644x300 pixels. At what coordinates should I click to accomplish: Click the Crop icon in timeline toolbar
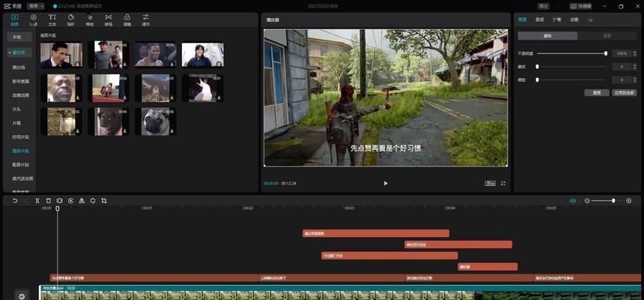104,200
